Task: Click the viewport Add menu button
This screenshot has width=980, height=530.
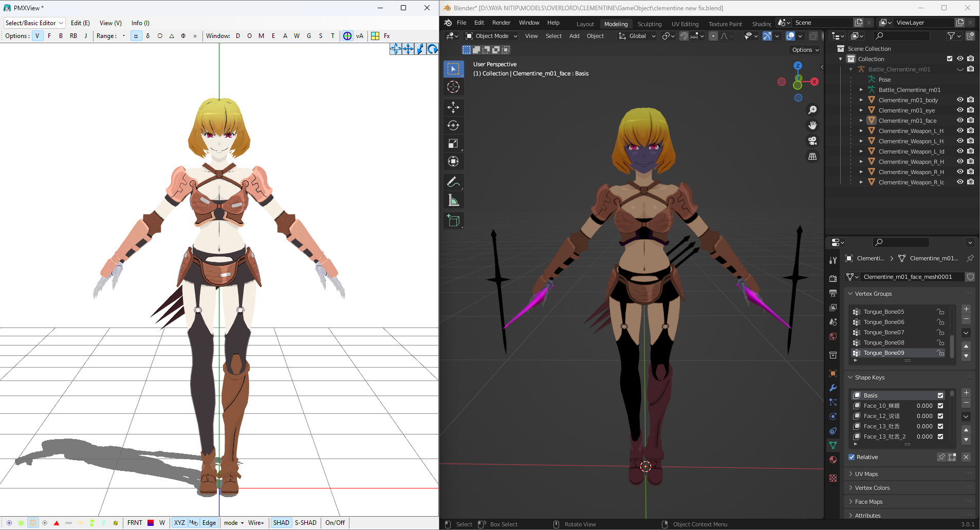Action: (x=574, y=36)
